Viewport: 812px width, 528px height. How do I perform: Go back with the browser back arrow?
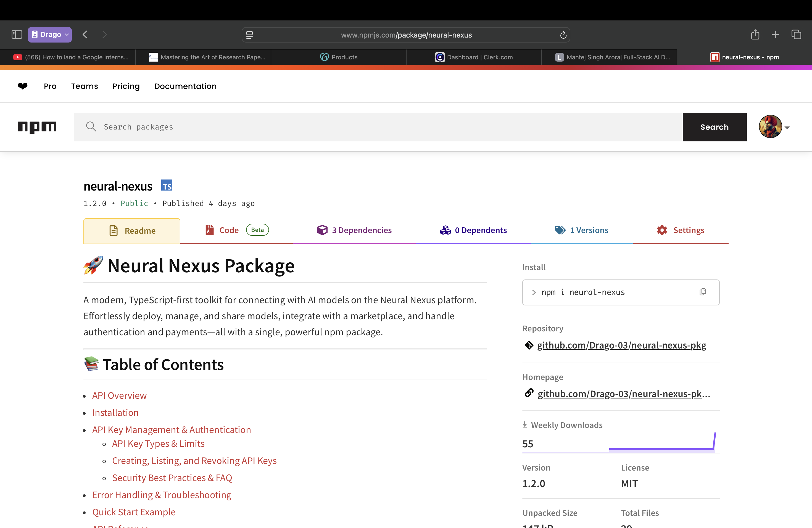(85, 35)
